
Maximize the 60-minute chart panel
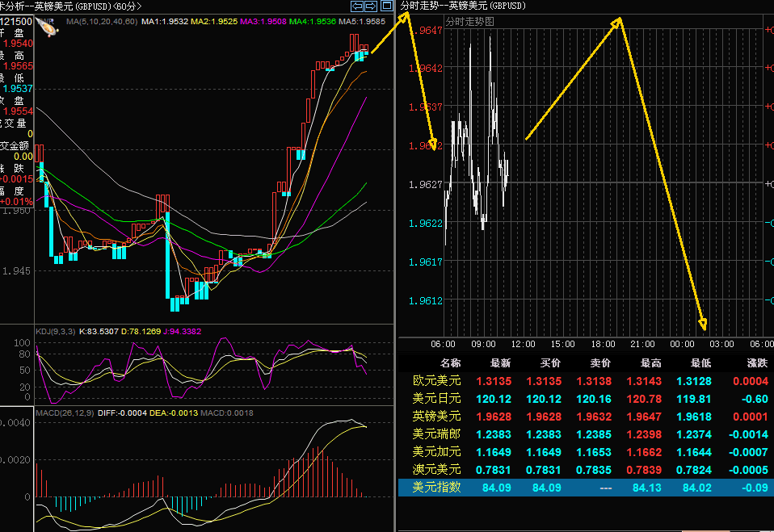[386, 6]
